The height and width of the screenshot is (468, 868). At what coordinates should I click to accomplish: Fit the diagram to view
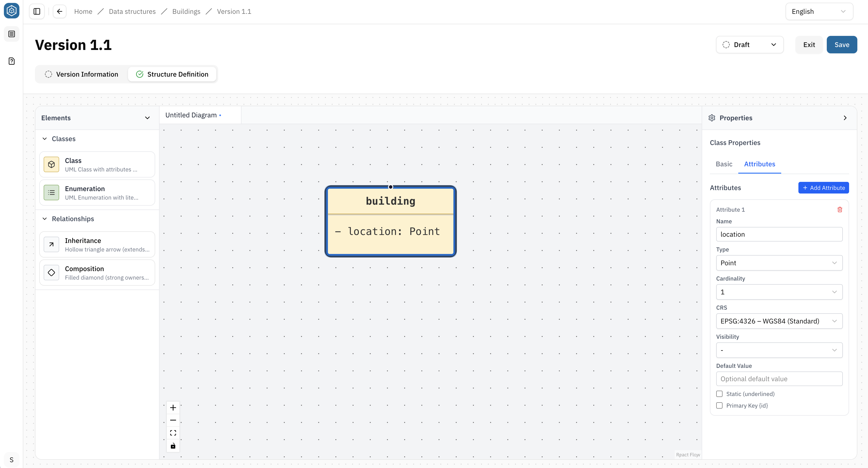point(173,433)
